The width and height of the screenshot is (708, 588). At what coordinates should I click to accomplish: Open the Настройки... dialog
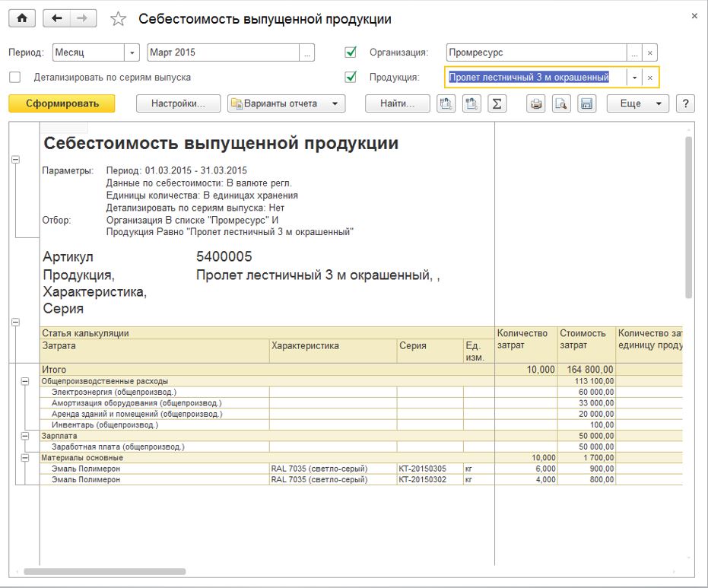[x=179, y=103]
